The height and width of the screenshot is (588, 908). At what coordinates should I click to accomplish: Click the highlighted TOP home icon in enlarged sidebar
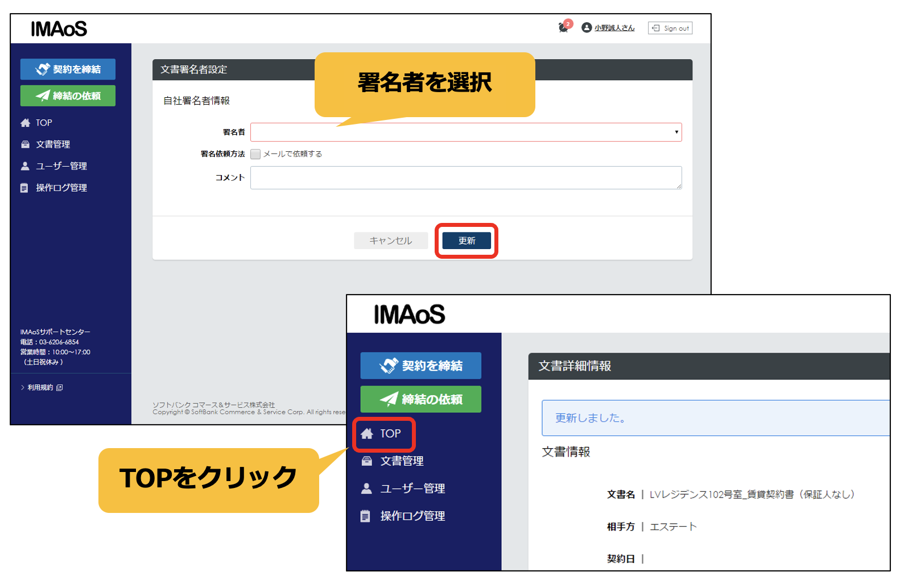click(367, 434)
